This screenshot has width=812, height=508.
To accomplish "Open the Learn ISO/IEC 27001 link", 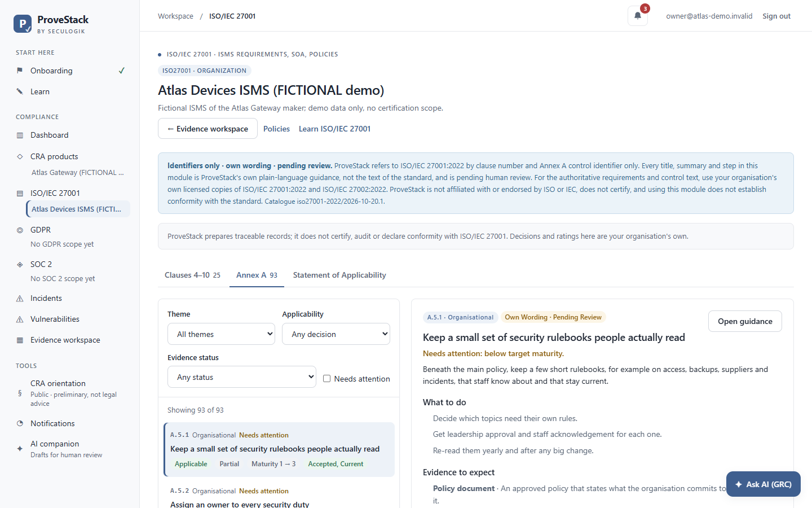I will point(335,129).
